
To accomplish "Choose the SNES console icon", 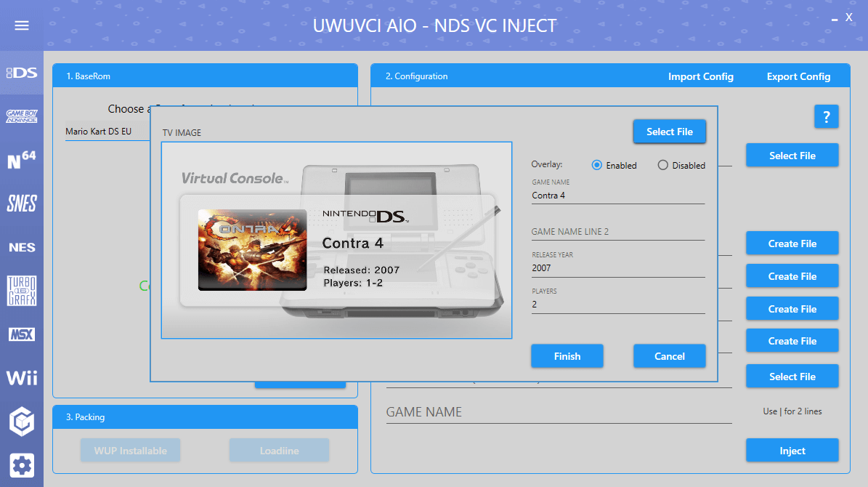I will click(22, 204).
